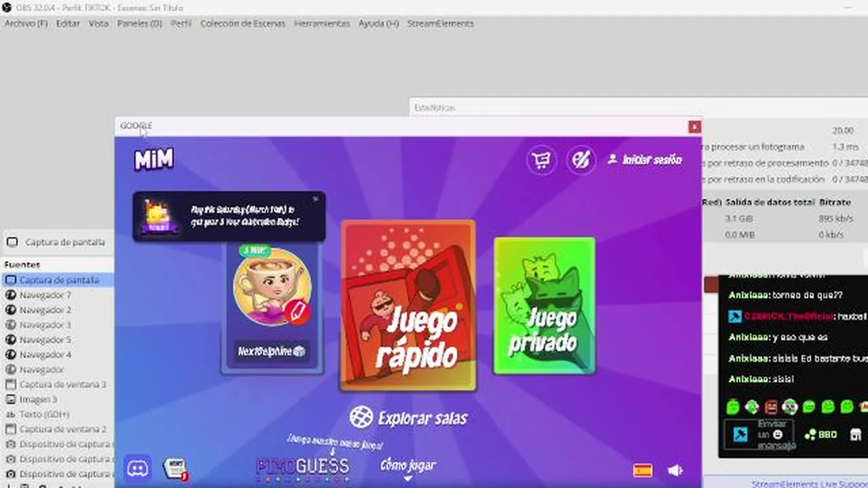Click the 'ab' text icon of Texto (GDI+)
Viewport: 868px width, 488px height.
click(10, 414)
